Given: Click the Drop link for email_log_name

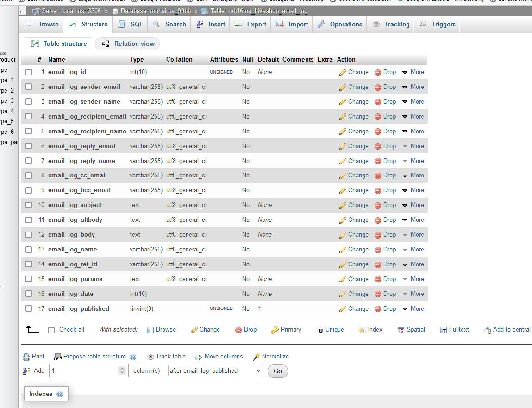Looking at the screenshot, I should (x=389, y=250).
